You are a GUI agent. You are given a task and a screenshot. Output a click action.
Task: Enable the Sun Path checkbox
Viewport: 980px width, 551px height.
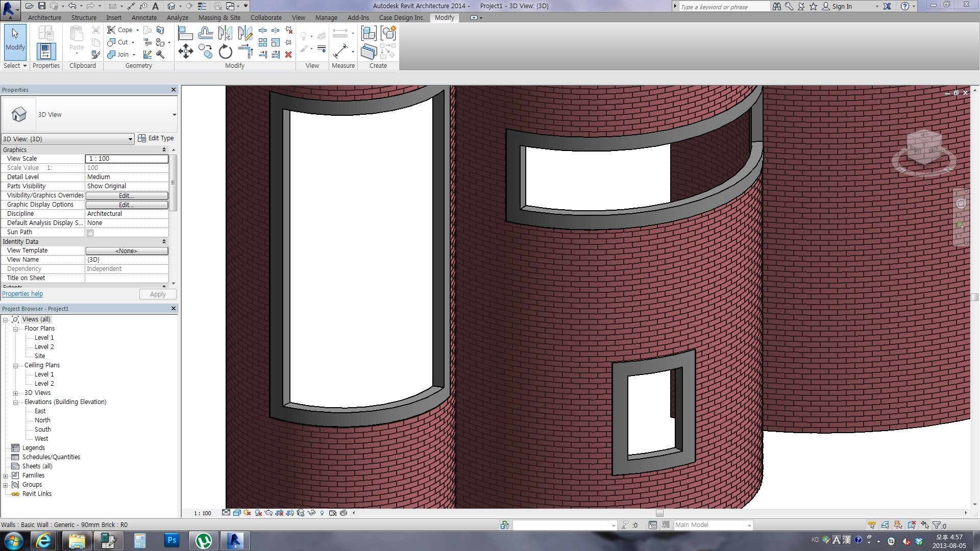click(90, 233)
